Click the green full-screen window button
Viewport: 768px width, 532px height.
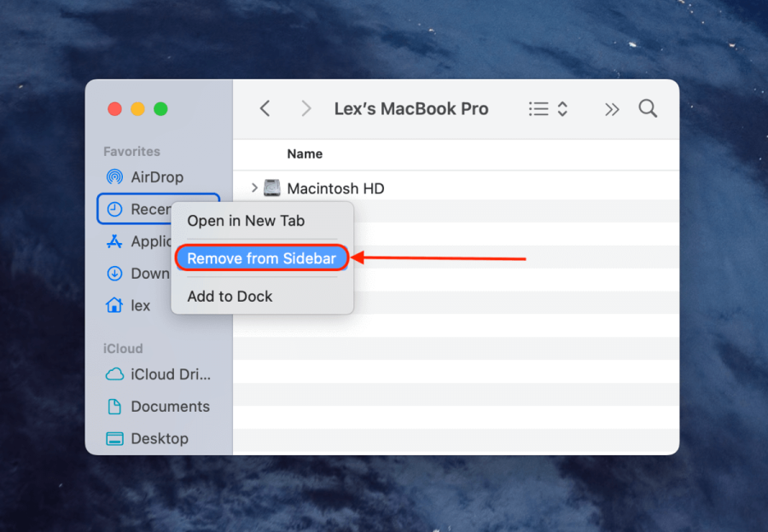click(160, 109)
